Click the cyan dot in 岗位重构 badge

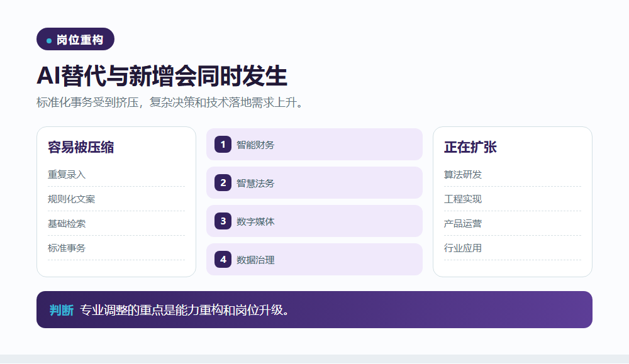point(49,40)
